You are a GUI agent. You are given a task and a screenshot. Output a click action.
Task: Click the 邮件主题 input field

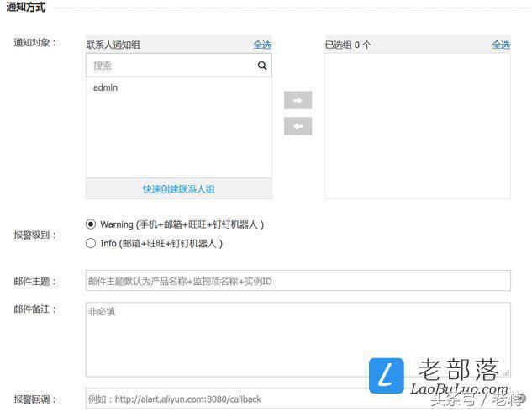[x=298, y=281]
